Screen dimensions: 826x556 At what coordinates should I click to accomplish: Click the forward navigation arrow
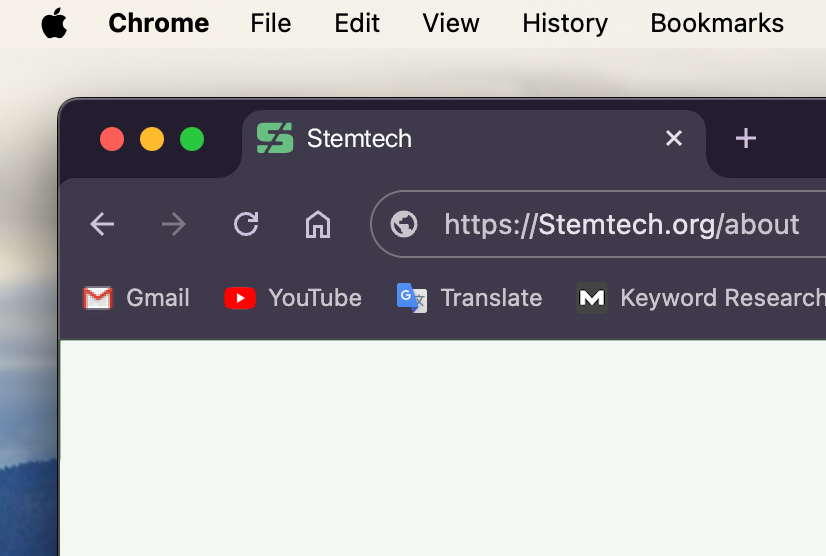click(x=174, y=224)
